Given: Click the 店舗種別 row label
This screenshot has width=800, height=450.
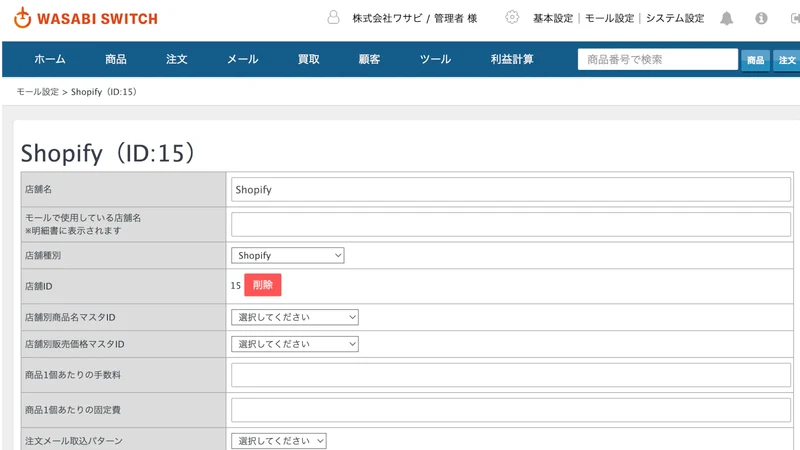Looking at the screenshot, I should 43,255.
